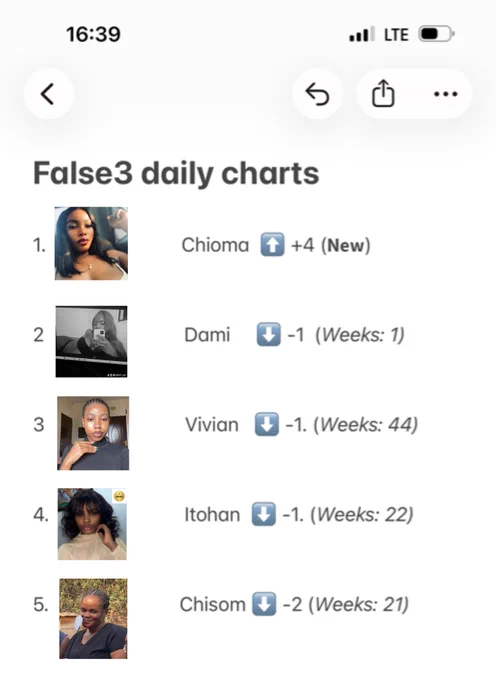Tap the battery indicator in status bar
This screenshot has height=680, width=496.
[436, 34]
